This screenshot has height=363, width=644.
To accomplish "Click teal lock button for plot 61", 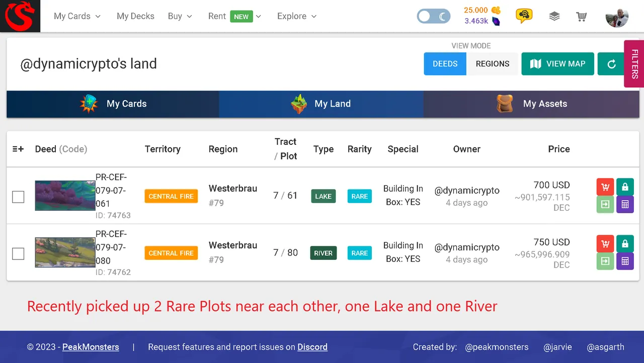I will pyautogui.click(x=625, y=187).
